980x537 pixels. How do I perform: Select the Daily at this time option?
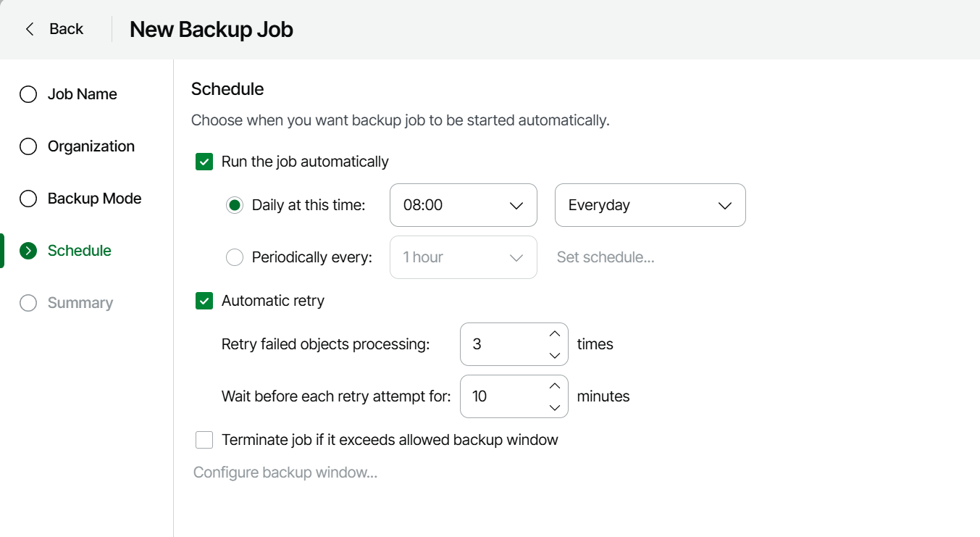(x=235, y=205)
